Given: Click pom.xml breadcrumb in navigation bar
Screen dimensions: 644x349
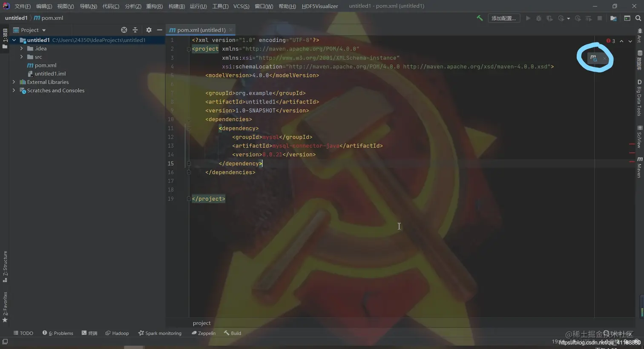Looking at the screenshot, I should click(x=48, y=18).
